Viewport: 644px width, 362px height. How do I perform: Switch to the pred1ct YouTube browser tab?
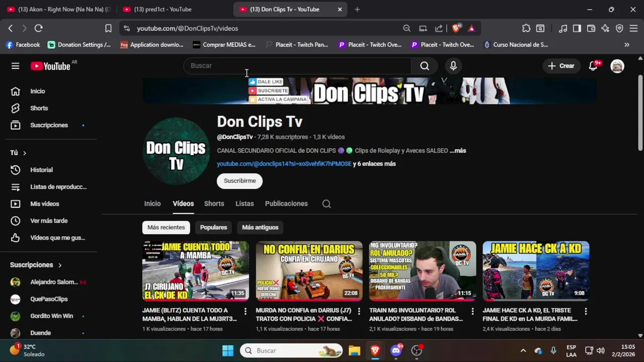174,10
